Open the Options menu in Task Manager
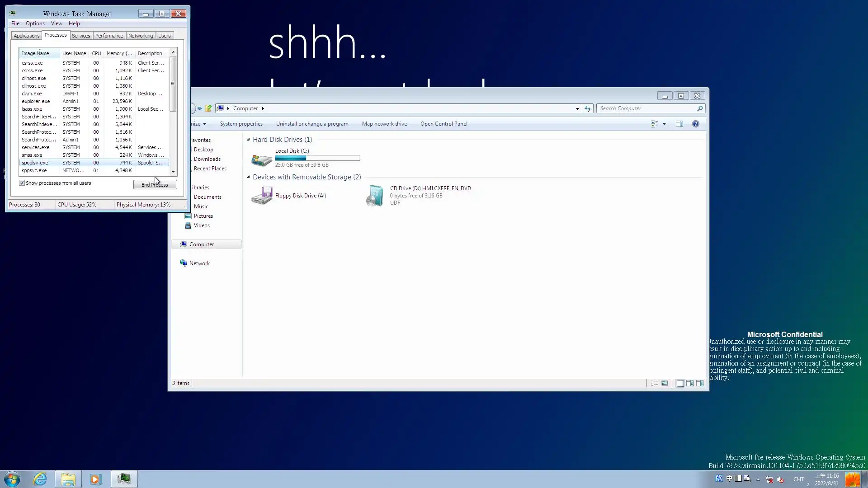The width and height of the screenshot is (868, 488). tap(35, 23)
